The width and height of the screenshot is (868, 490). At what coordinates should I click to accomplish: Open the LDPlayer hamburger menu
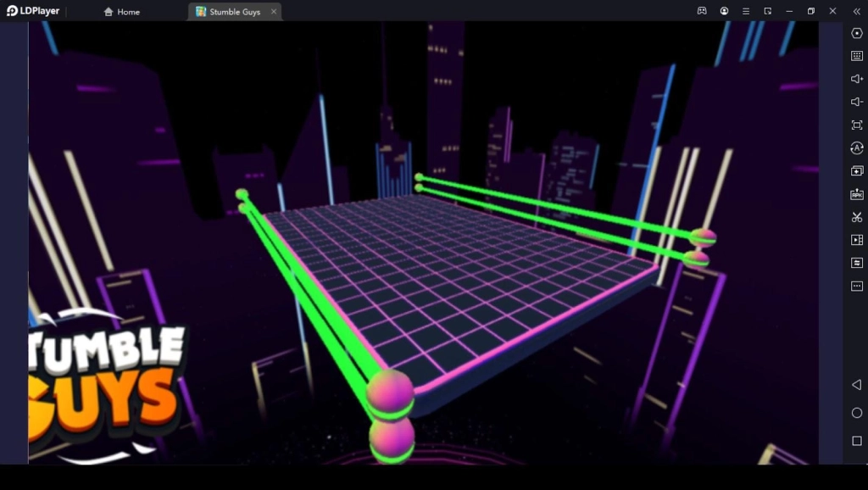coord(746,11)
